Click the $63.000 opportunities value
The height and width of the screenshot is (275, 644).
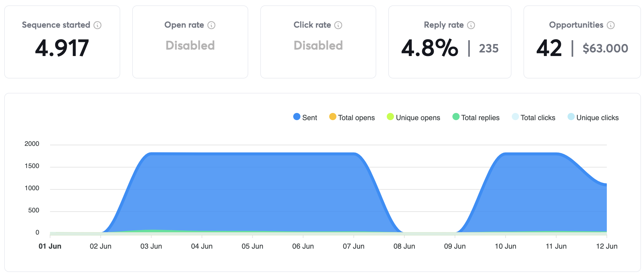[x=605, y=49]
